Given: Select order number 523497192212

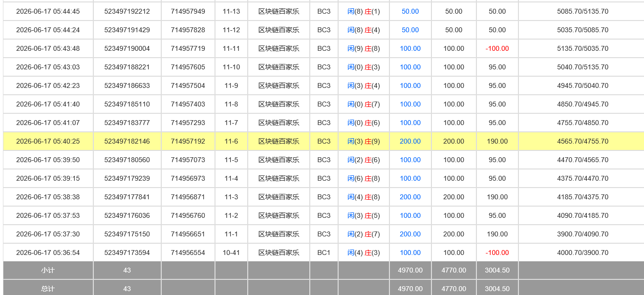Looking at the screenshot, I should tap(127, 11).
